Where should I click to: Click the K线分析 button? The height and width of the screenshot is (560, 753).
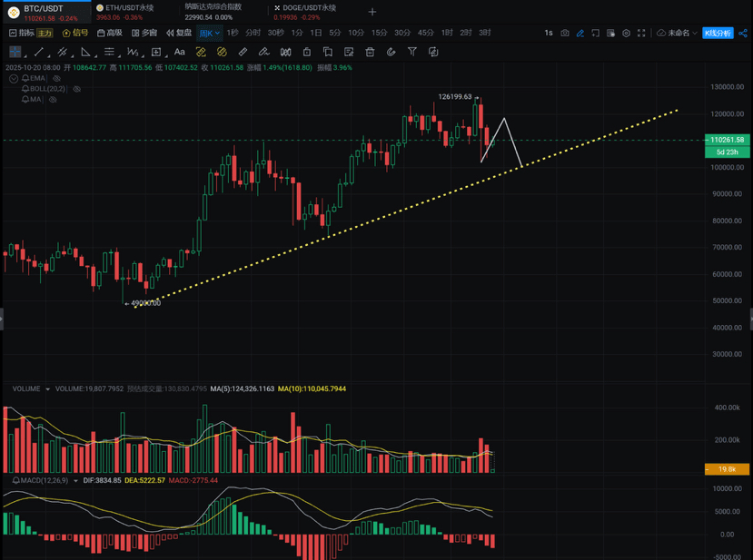718,33
